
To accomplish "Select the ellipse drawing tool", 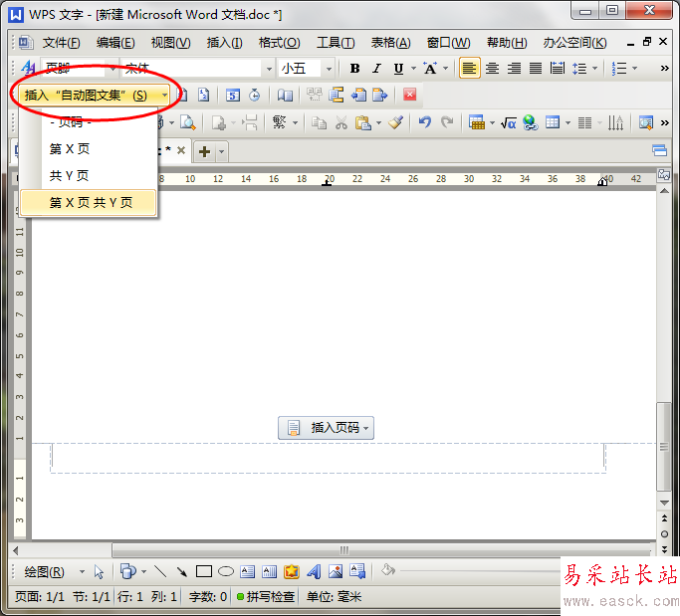I will click(x=226, y=572).
